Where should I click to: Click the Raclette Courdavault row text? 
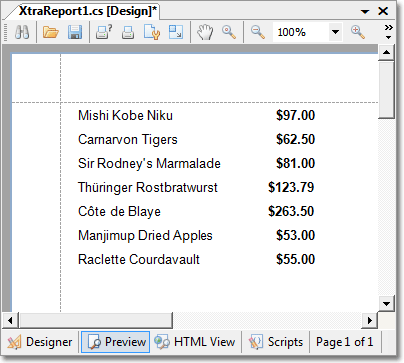[x=139, y=259]
